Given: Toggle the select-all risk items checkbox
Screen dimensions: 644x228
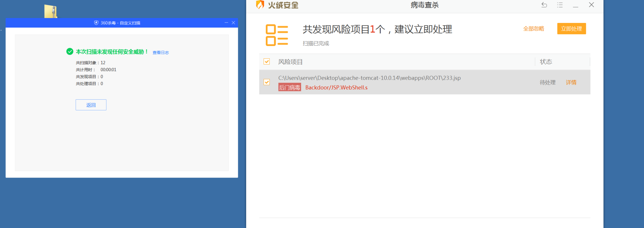Looking at the screenshot, I should [x=267, y=62].
